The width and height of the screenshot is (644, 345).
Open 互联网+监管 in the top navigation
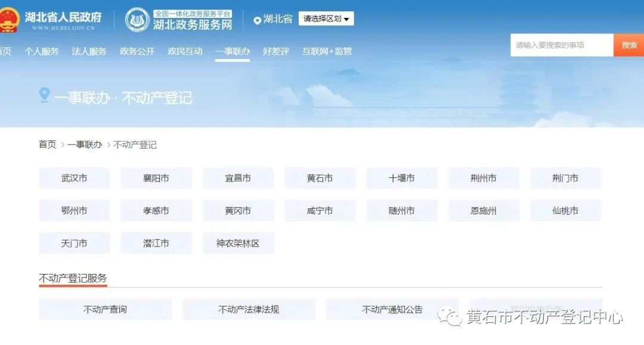327,51
